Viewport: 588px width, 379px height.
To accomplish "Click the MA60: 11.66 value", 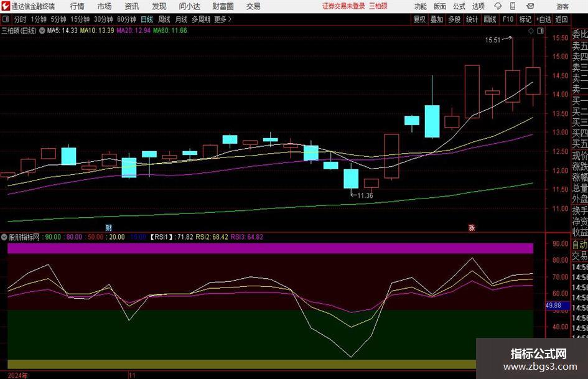I will [x=170, y=30].
